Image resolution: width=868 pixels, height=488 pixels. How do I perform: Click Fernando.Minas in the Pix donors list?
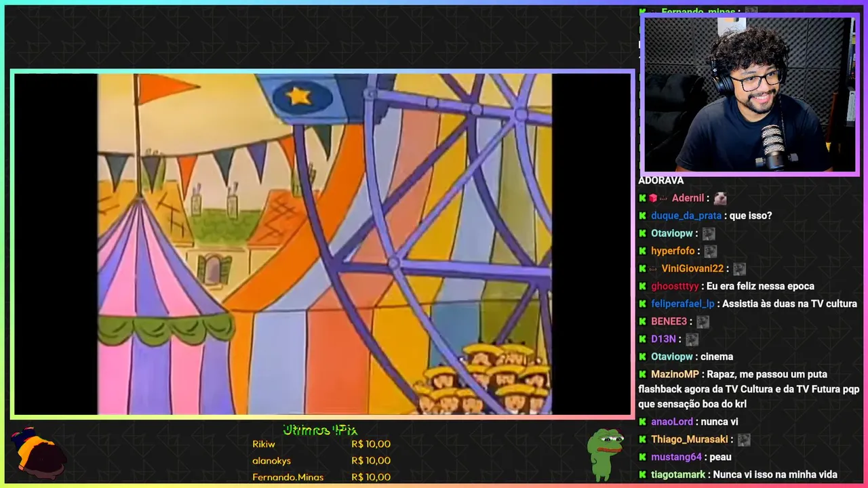(x=288, y=477)
